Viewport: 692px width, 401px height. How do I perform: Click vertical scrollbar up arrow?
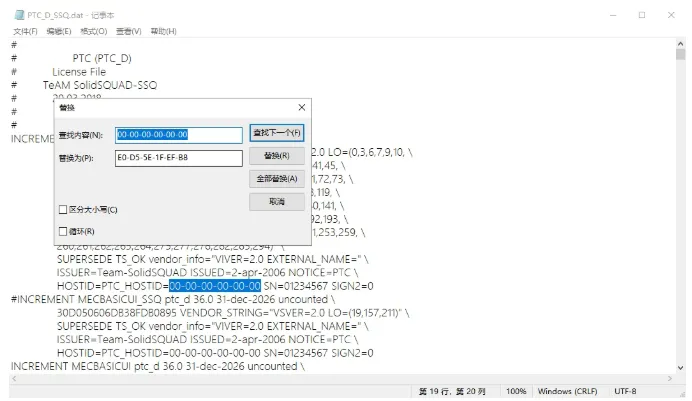[x=680, y=44]
